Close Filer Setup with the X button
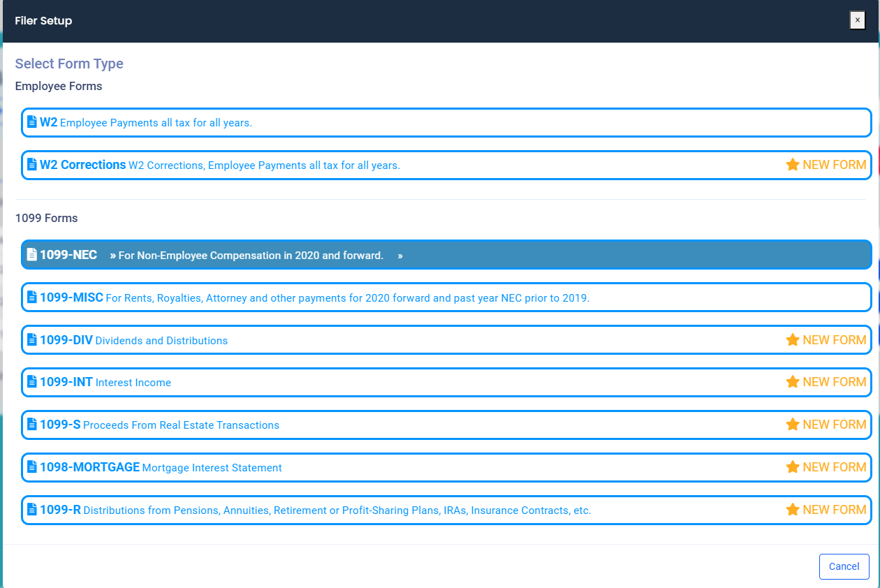Image resolution: width=880 pixels, height=588 pixels. (858, 20)
